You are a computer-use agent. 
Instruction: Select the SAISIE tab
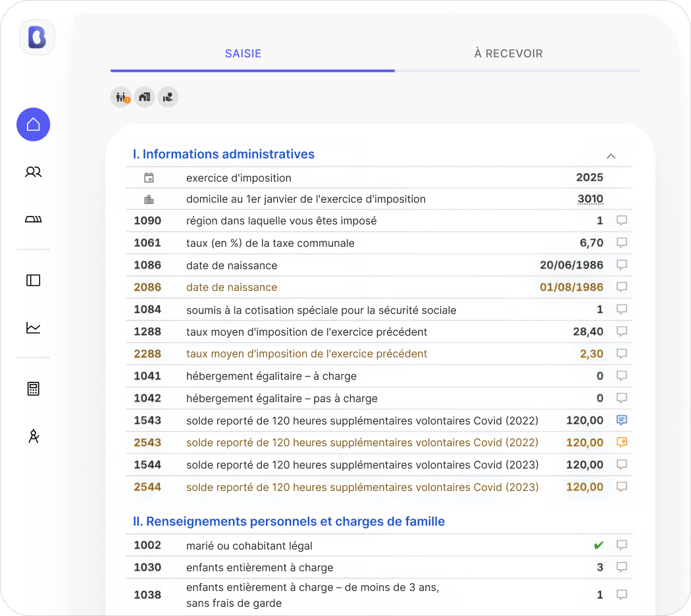[243, 53]
